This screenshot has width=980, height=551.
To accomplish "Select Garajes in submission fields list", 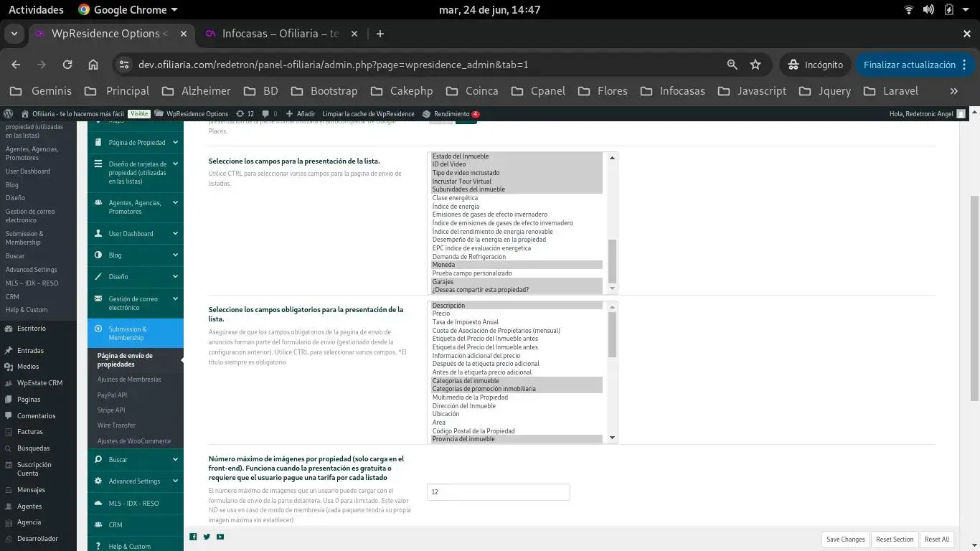I will pyautogui.click(x=517, y=282).
